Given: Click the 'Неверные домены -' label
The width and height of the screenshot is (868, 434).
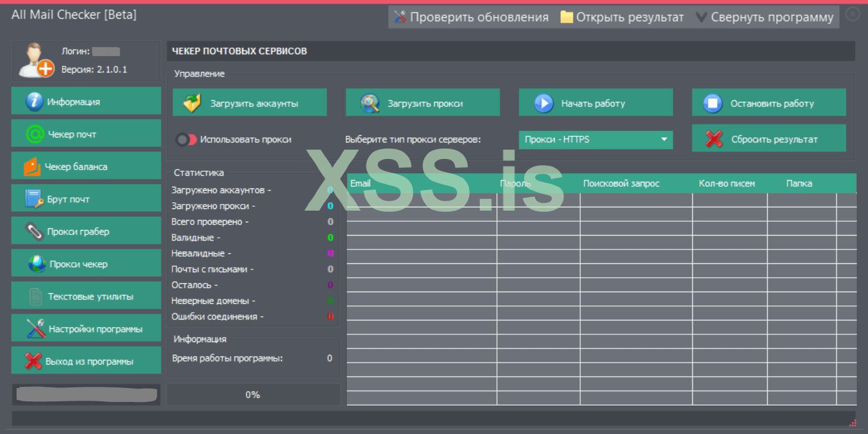Looking at the screenshot, I should tap(214, 301).
